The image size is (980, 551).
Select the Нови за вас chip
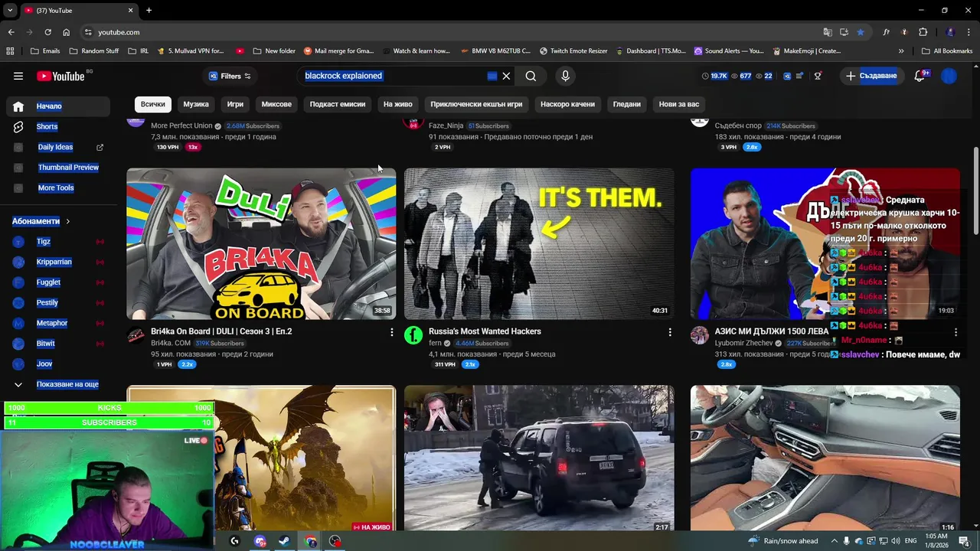tap(679, 104)
